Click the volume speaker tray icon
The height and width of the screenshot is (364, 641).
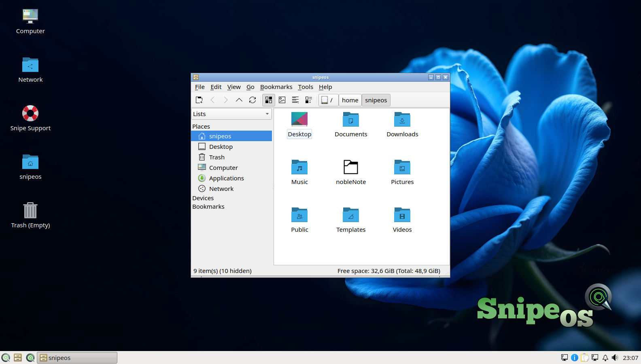point(615,358)
